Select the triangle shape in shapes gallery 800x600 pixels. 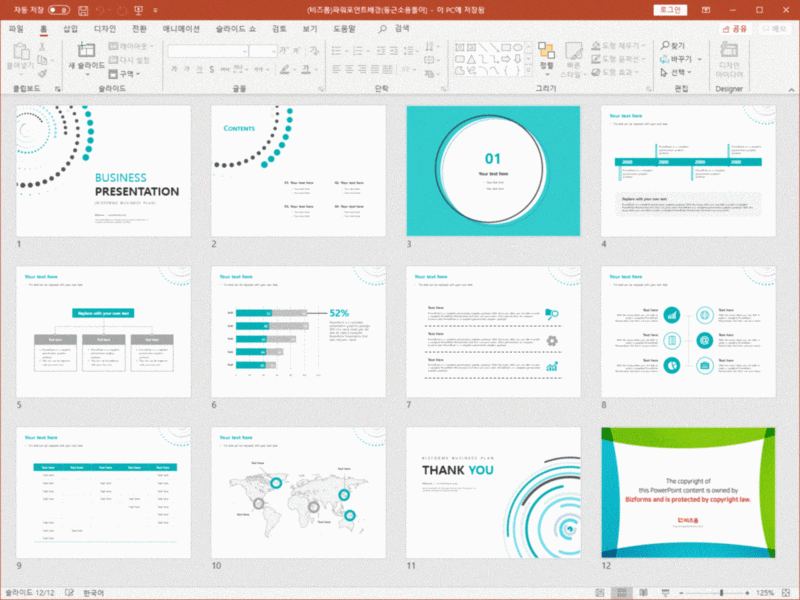point(471,59)
